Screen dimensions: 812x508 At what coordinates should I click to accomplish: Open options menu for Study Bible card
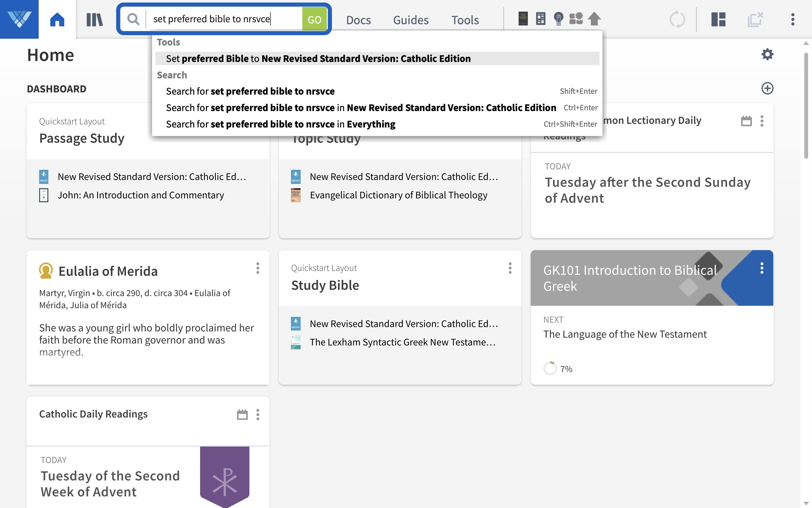pos(510,268)
